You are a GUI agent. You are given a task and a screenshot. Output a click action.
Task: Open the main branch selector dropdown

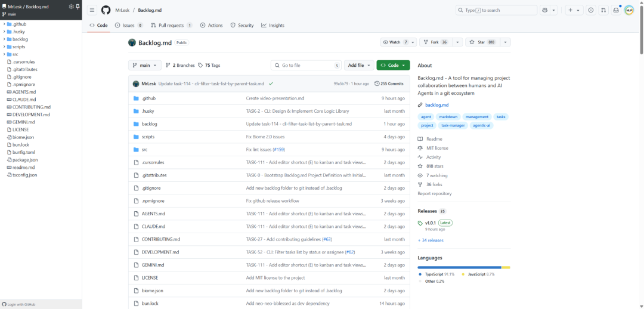click(x=144, y=65)
